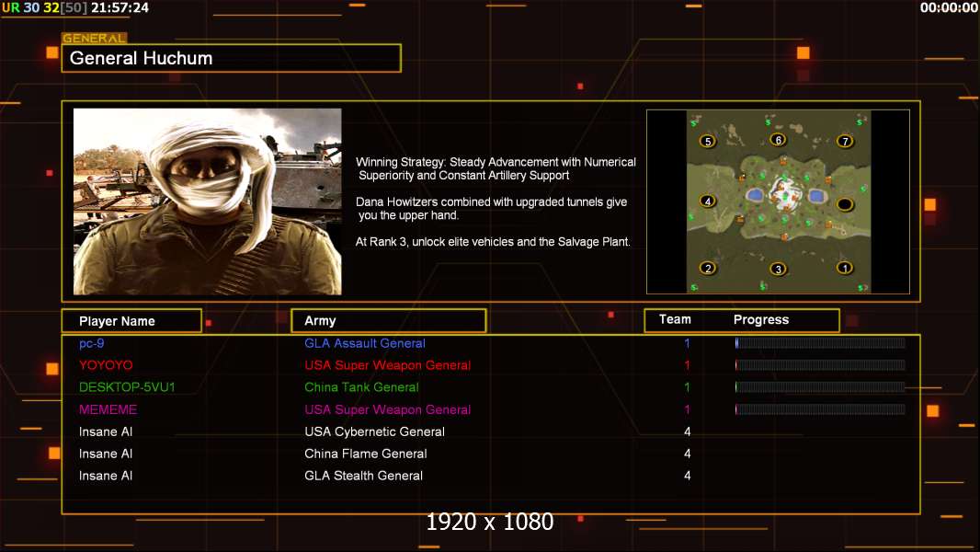This screenshot has height=552, width=980.
Task: Click GLA Stealth General army text
Action: (x=364, y=476)
